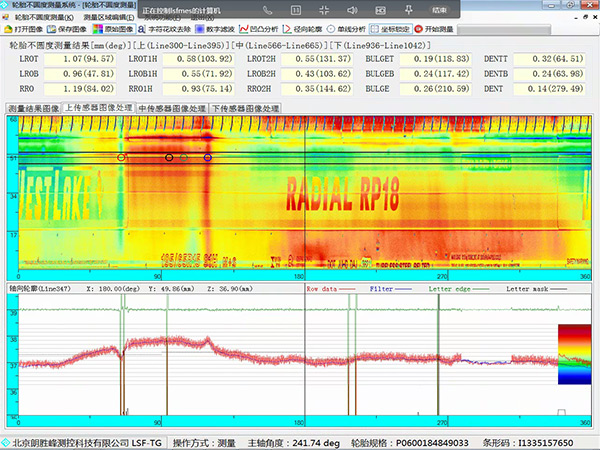Viewport: 600px width, 450px height.
Task: Click the 条形码 I1335157650 status entry
Action: pyautogui.click(x=527, y=443)
